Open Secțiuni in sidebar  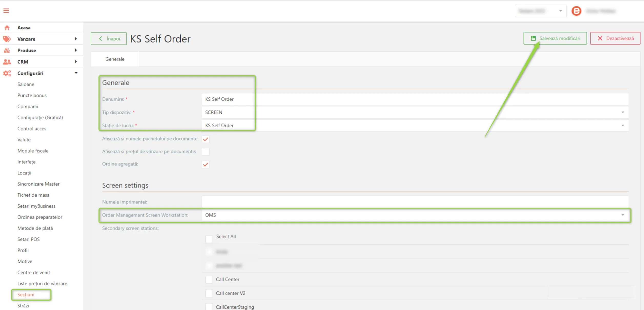pos(26,295)
